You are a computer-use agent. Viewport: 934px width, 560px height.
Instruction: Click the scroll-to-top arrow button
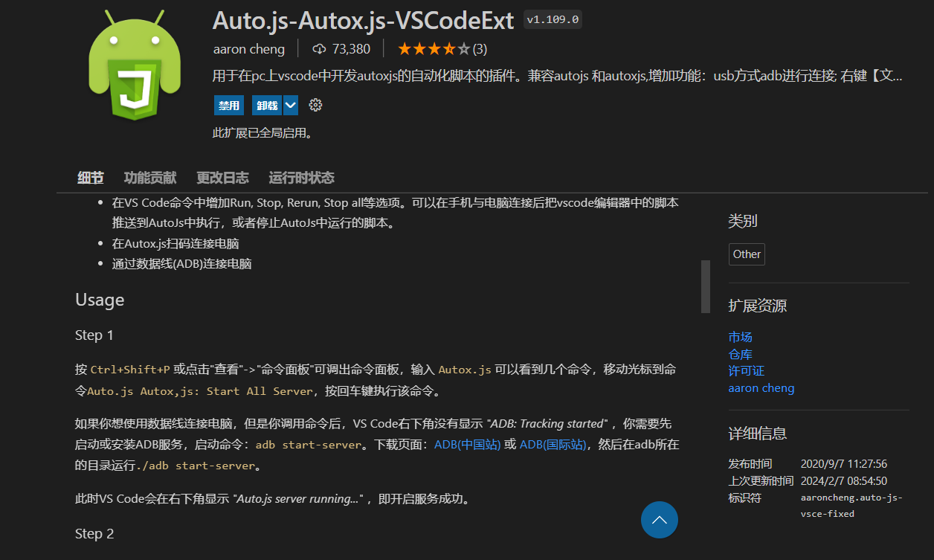pos(660,520)
